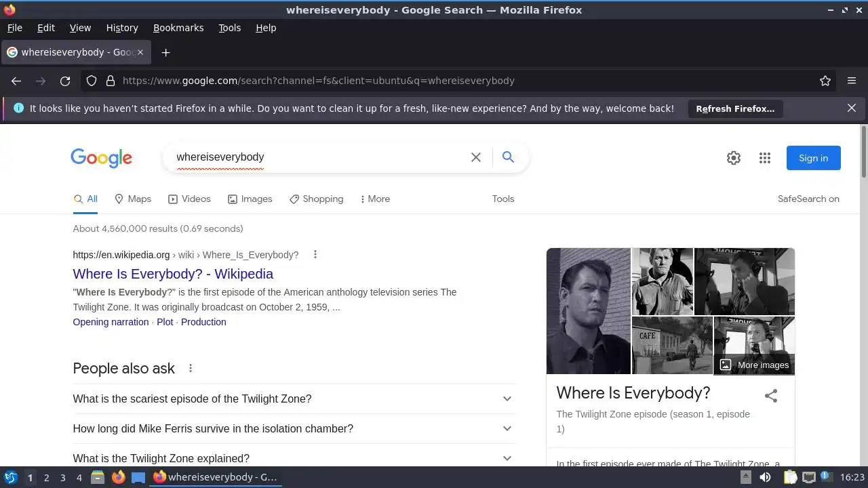
Task: Click the 16:23 clock in the taskbar
Action: 852,477
